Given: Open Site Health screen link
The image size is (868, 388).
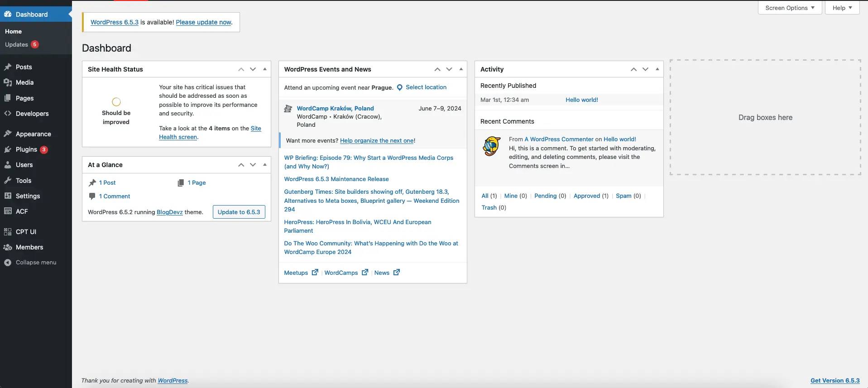Looking at the screenshot, I should click(x=210, y=133).
